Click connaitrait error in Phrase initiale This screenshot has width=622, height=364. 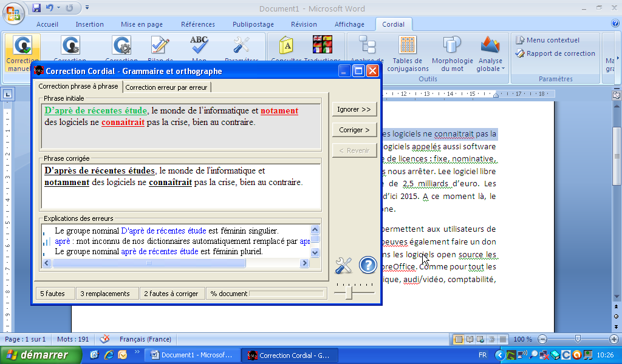click(123, 123)
